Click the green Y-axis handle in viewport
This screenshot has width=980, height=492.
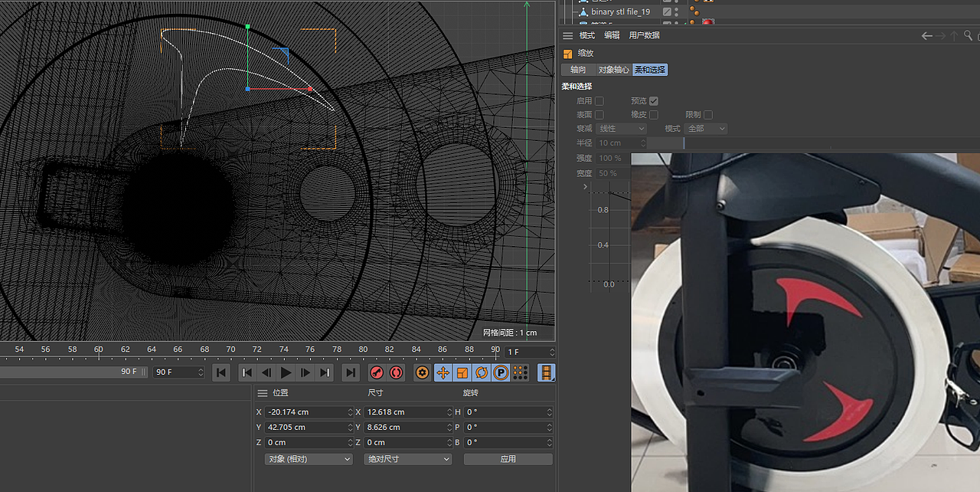(x=247, y=27)
